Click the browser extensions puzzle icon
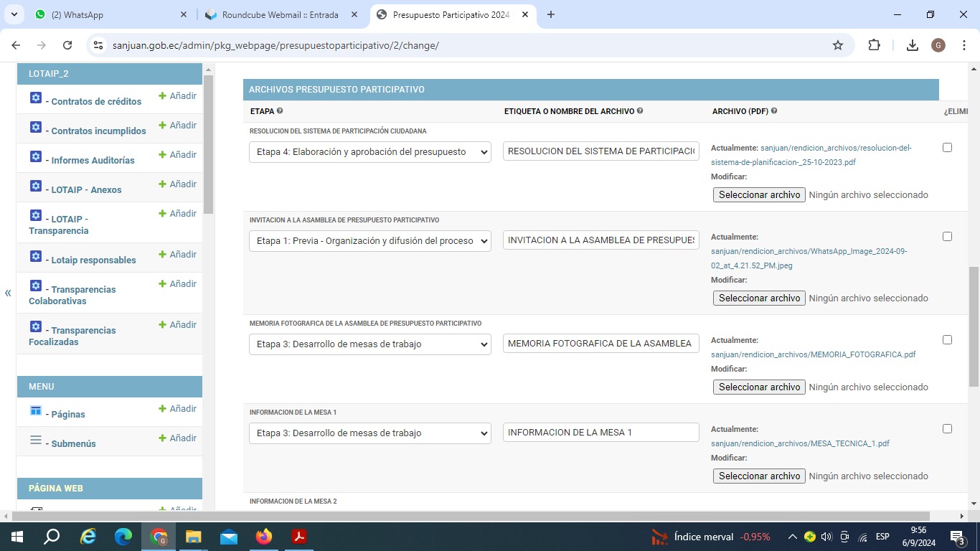Screen dimensions: 980x551 (874, 45)
